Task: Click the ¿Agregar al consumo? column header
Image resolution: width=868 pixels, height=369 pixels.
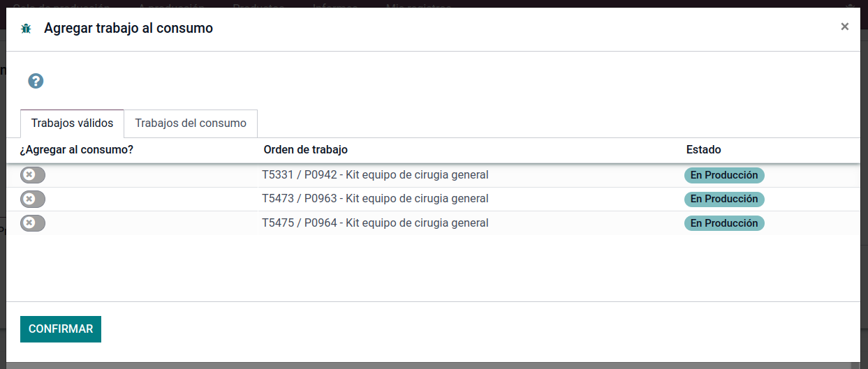Action: (x=77, y=150)
